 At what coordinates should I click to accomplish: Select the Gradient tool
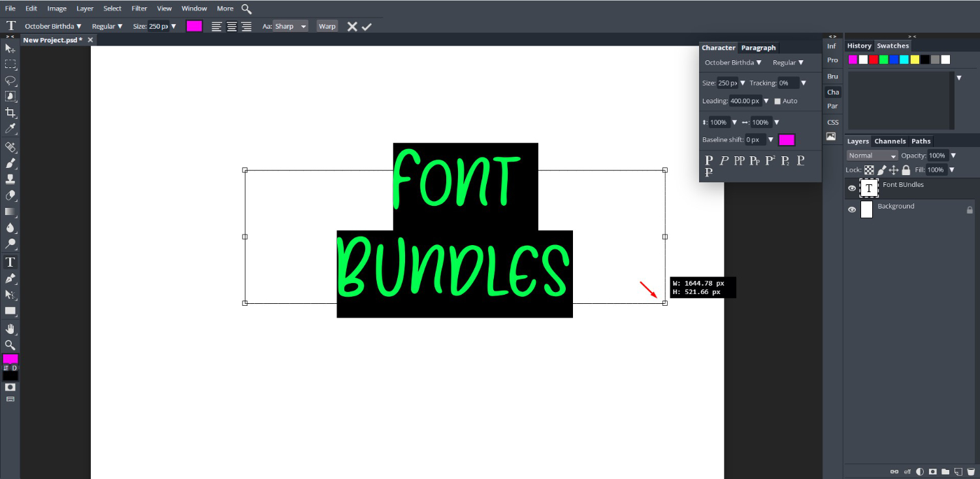10,212
